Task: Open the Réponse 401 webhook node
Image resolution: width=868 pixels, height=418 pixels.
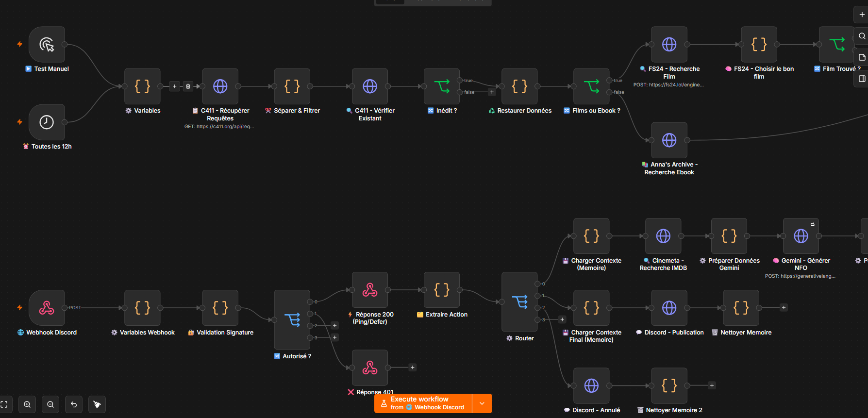Action: (x=370, y=368)
